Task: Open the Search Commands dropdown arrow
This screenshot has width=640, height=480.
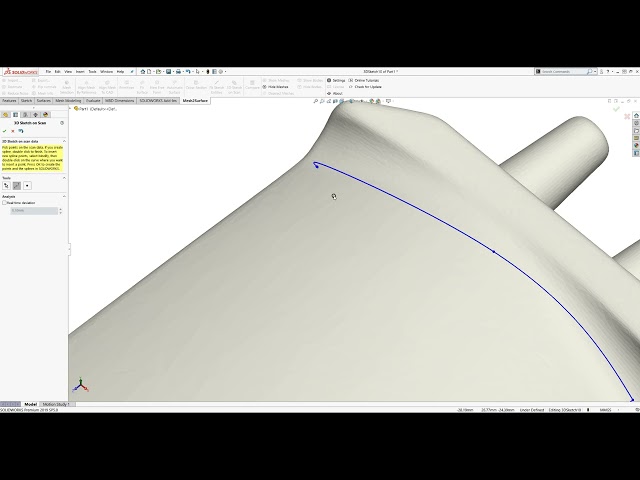Action: click(x=595, y=71)
